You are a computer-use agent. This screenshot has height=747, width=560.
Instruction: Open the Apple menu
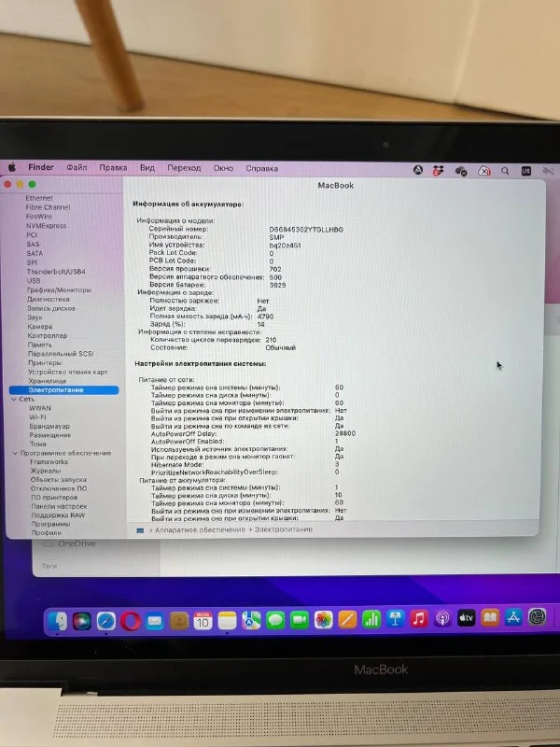(x=12, y=167)
